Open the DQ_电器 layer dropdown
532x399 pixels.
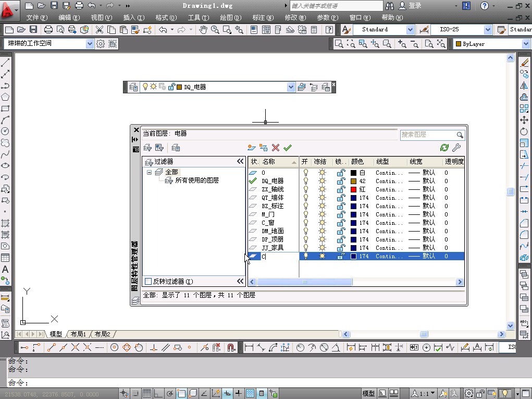tap(291, 88)
